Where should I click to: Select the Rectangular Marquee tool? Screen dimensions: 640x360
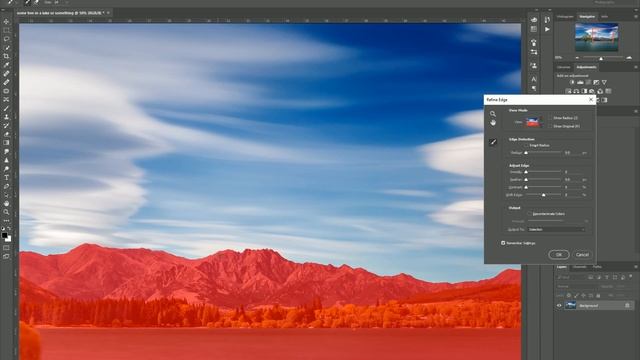tap(6, 30)
